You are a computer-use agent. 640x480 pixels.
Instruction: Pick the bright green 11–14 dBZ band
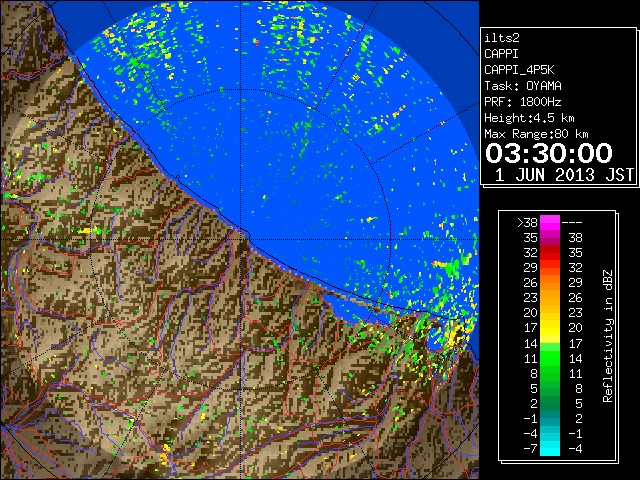[x=550, y=358]
